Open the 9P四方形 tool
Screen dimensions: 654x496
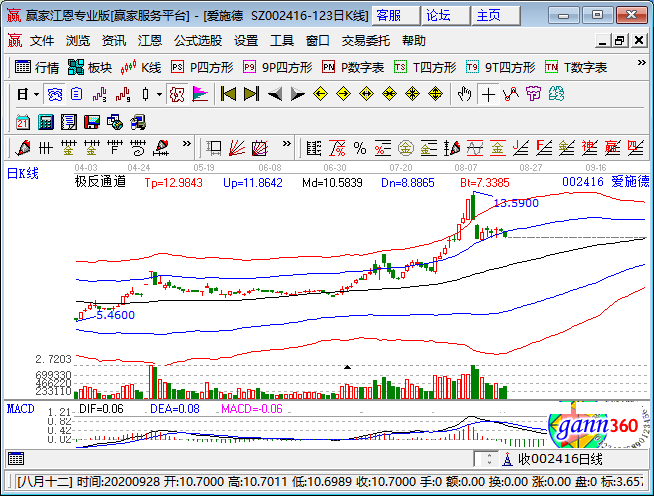[x=278, y=67]
